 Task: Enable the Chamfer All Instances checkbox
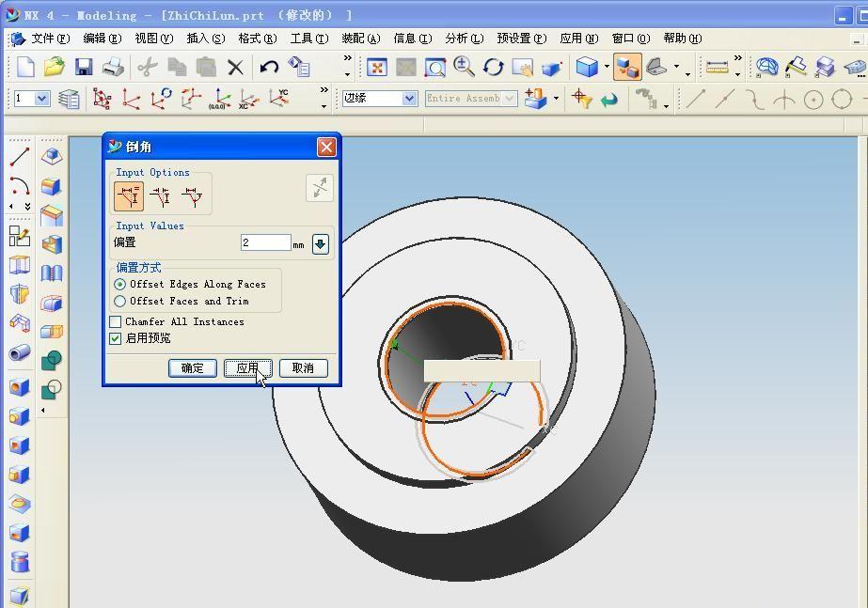tap(117, 321)
